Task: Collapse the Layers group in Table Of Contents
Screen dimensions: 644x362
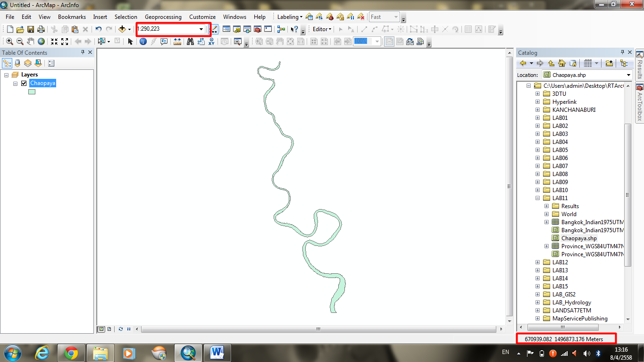Action: pyautogui.click(x=6, y=75)
